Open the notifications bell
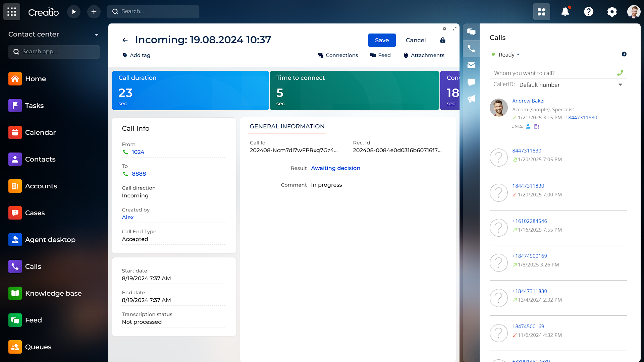 click(x=565, y=12)
